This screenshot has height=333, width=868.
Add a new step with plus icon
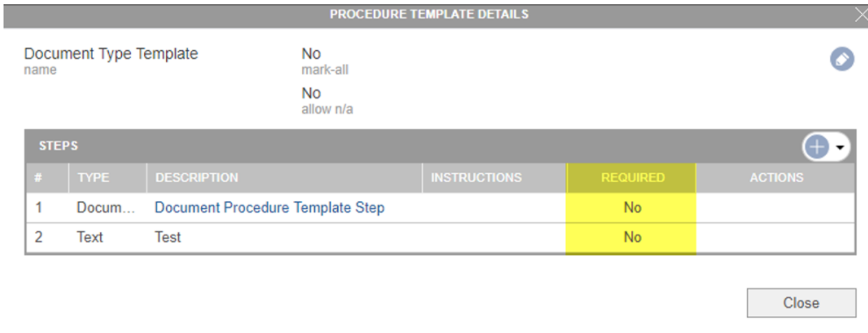pyautogui.click(x=818, y=147)
